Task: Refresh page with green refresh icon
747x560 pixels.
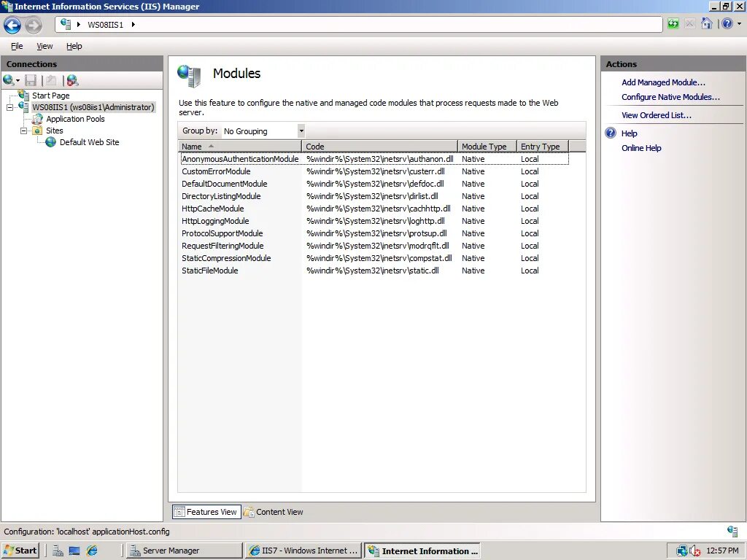Action: point(673,24)
